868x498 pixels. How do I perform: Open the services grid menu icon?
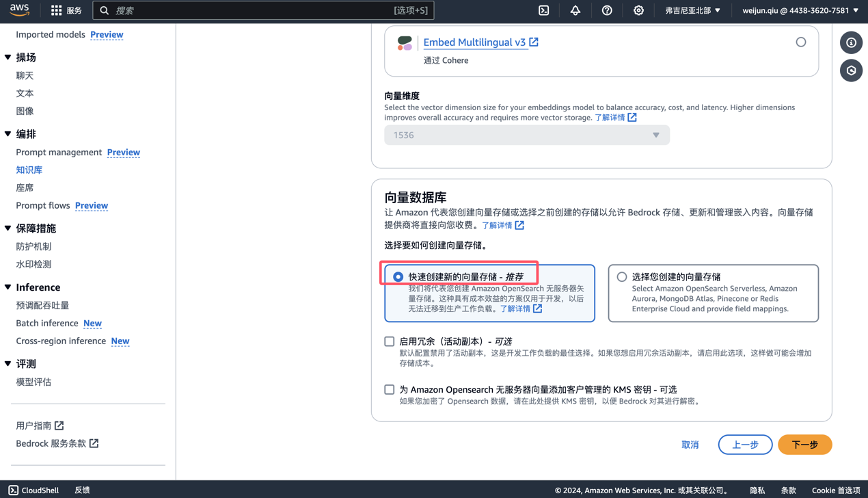(x=56, y=10)
